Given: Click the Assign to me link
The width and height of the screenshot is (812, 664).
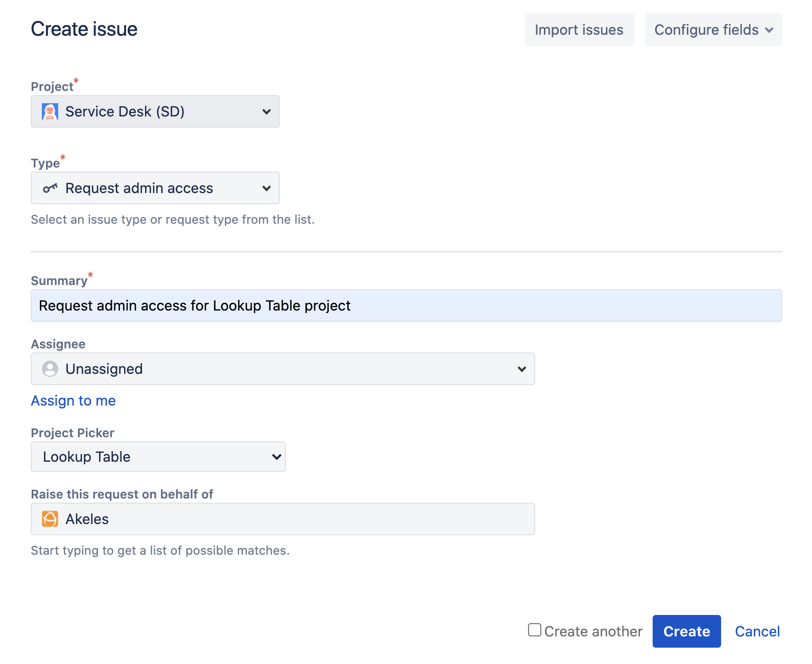Looking at the screenshot, I should [x=74, y=401].
